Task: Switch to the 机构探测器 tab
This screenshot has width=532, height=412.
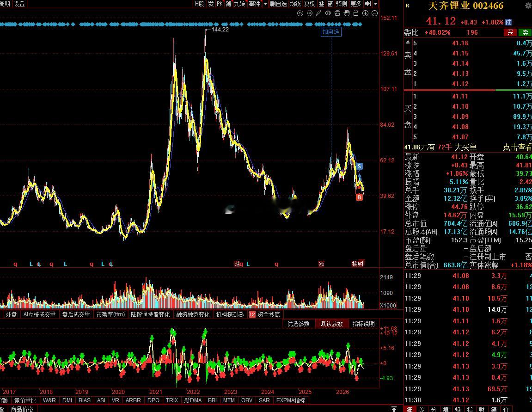Action: click(x=230, y=314)
